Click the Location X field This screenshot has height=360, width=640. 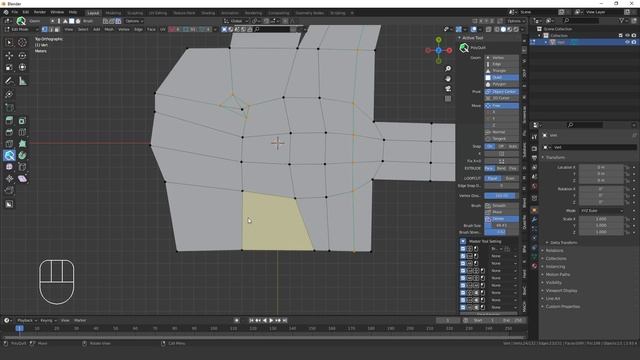click(601, 167)
